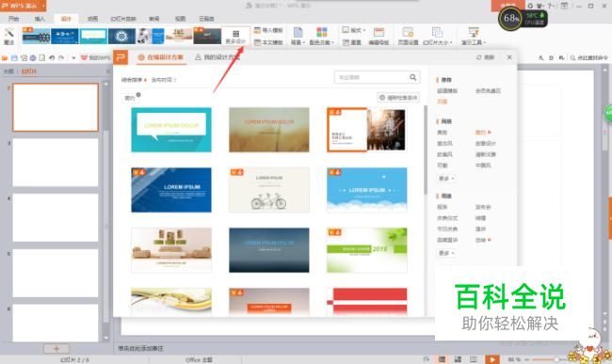
Task: Switch to 大纲 outline tab in slide pane
Action: (x=8, y=71)
